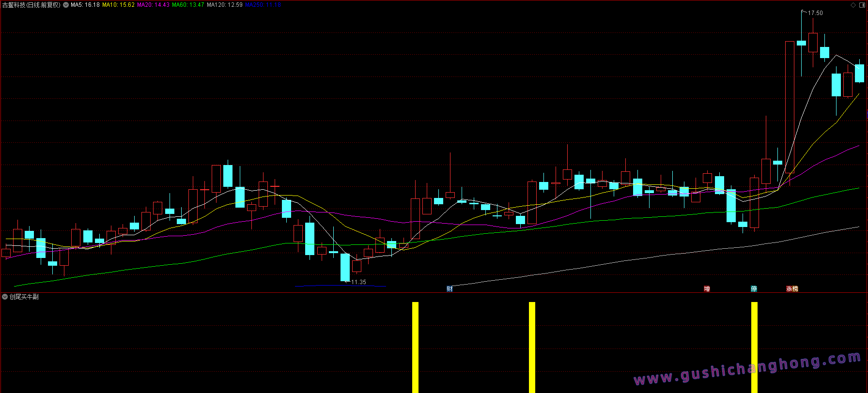This screenshot has width=868, height=393.
Task: Select the MA5 moving average label
Action: pyautogui.click(x=85, y=5)
